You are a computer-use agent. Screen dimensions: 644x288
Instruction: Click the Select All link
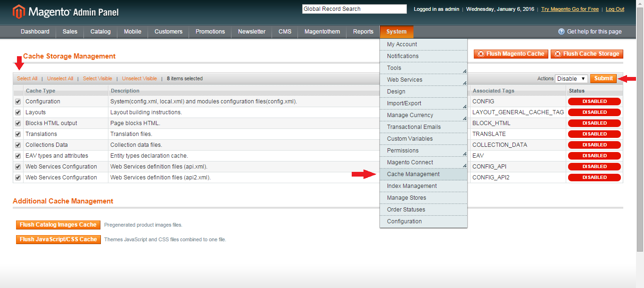(27, 79)
